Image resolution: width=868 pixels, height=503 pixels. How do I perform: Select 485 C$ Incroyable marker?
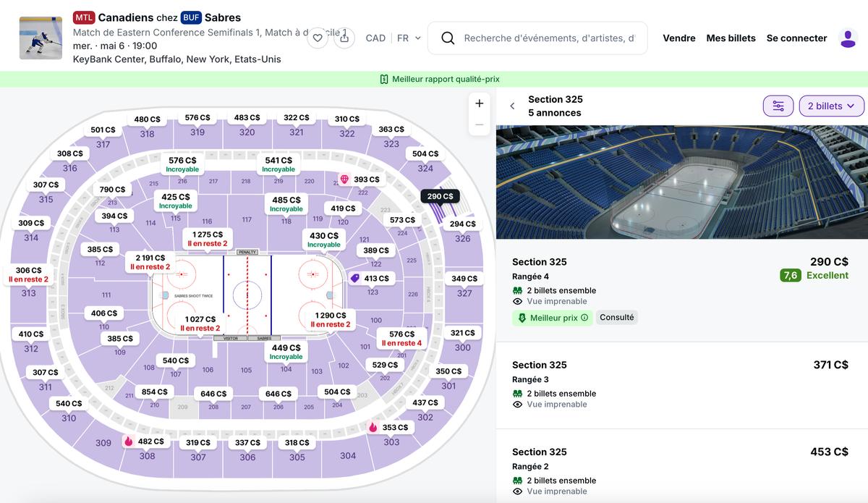pos(286,204)
